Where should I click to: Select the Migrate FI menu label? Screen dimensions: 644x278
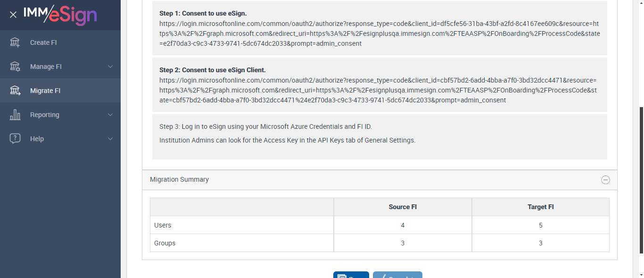pos(45,91)
